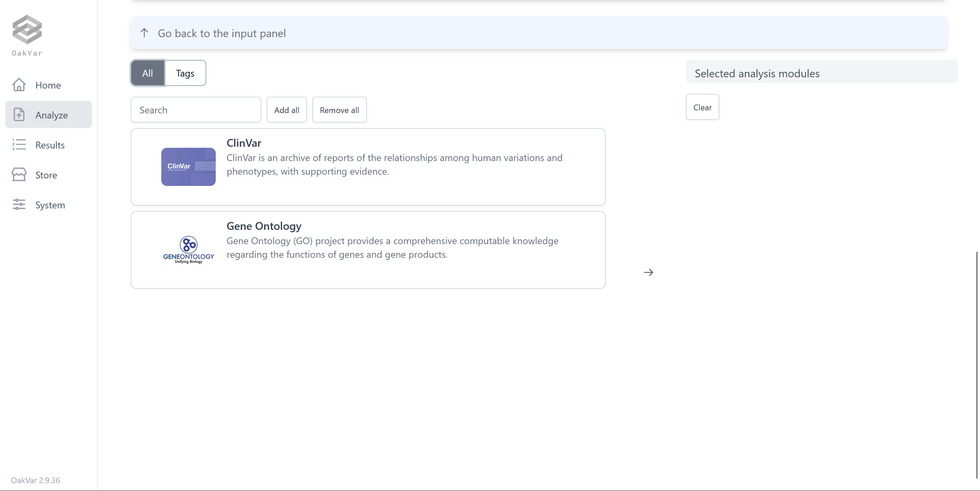Click the Gene Ontology module logo
Viewport: 980px width, 491px height.
pyautogui.click(x=188, y=249)
